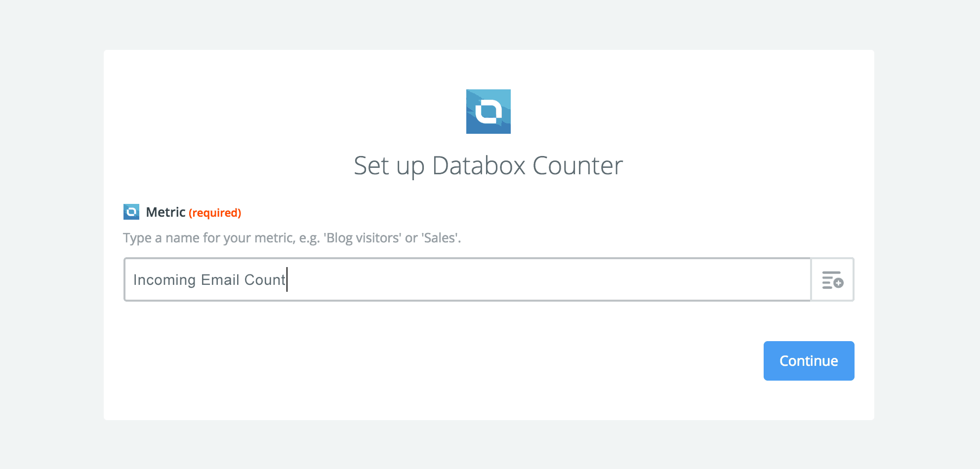980x469 pixels.
Task: Click the small Databox icon beside Metric
Action: coord(131,212)
